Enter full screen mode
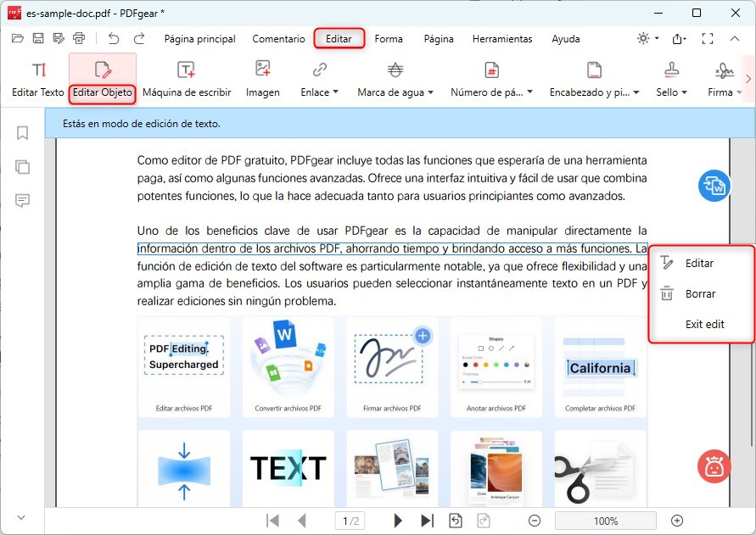This screenshot has width=756, height=535. (708, 38)
